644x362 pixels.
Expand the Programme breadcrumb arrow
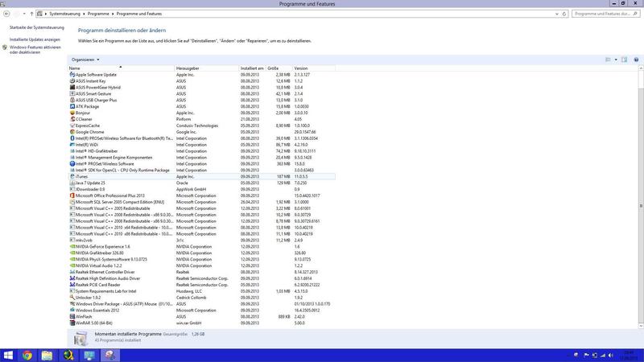coord(113,14)
